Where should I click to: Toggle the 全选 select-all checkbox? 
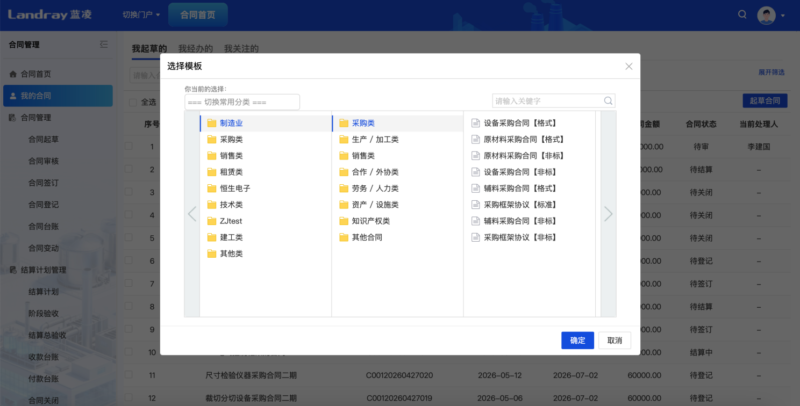click(133, 102)
